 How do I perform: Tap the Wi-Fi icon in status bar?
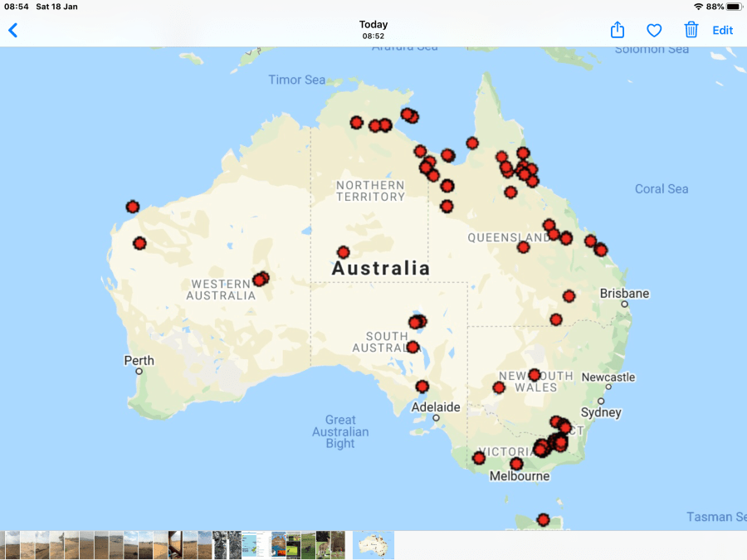click(x=698, y=7)
